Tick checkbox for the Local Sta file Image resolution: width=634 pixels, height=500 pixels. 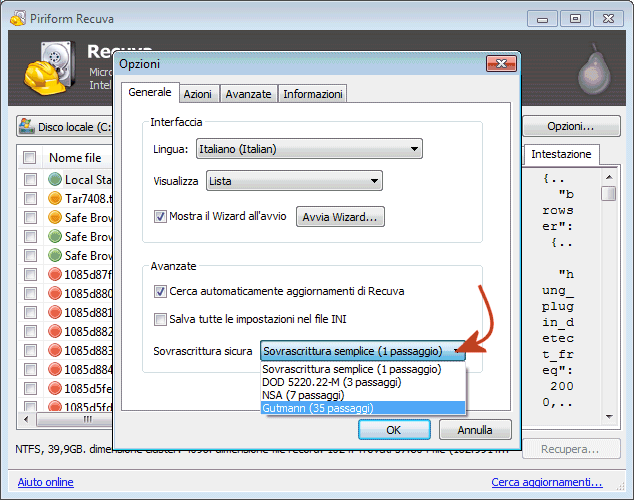pos(30,179)
